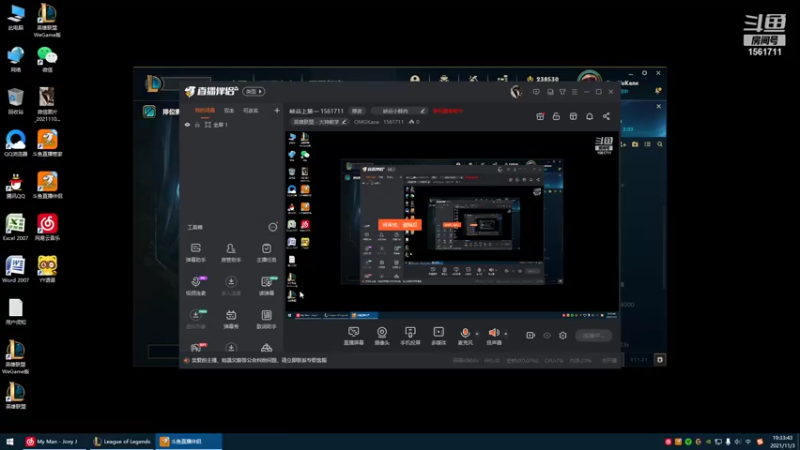Open the layout panel icon in header

pos(573,116)
